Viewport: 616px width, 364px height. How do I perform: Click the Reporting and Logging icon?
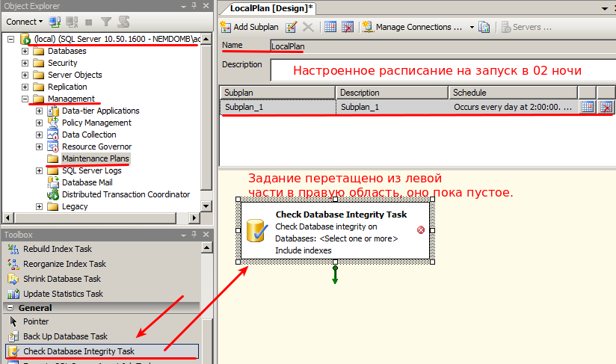point(484,27)
